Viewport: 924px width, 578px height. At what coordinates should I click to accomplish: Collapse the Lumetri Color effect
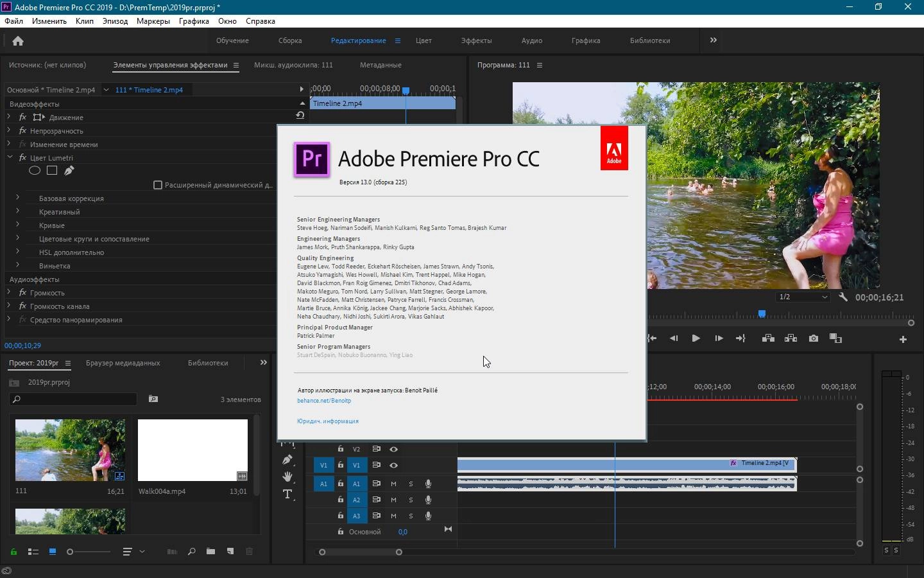tap(10, 157)
